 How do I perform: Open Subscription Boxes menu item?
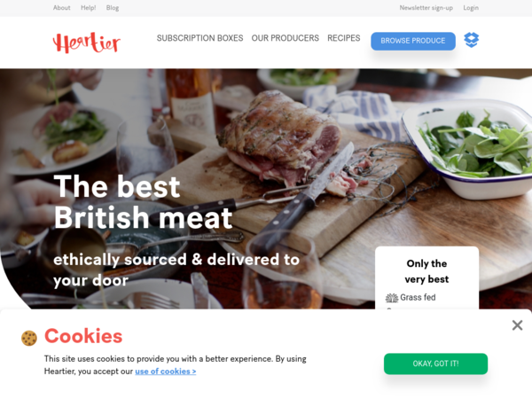pyautogui.click(x=199, y=38)
